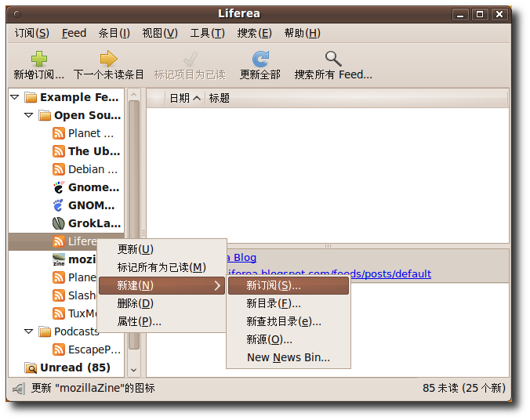Open the 工具(T) menu
The width and height of the screenshot is (530, 420).
click(x=207, y=33)
